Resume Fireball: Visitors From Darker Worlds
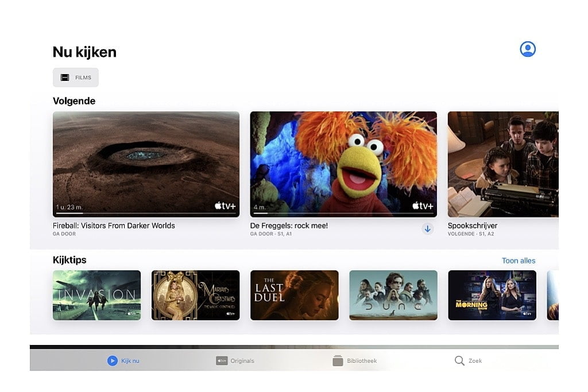The width and height of the screenshot is (588, 392). [146, 164]
